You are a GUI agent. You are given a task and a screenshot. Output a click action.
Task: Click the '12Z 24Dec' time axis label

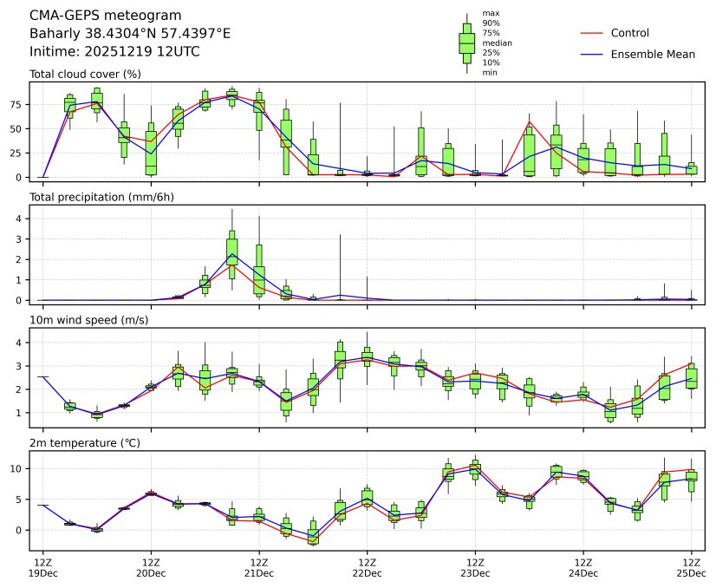pos(583,568)
